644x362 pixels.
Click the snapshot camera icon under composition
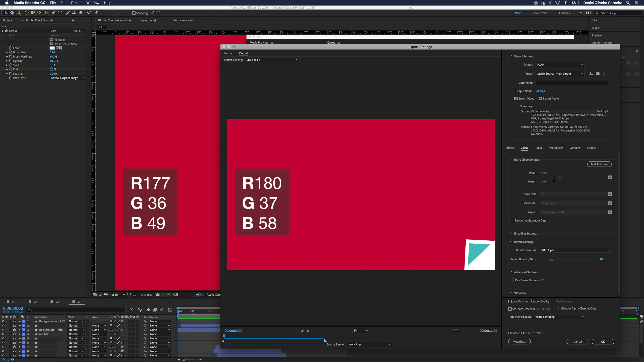(158, 294)
